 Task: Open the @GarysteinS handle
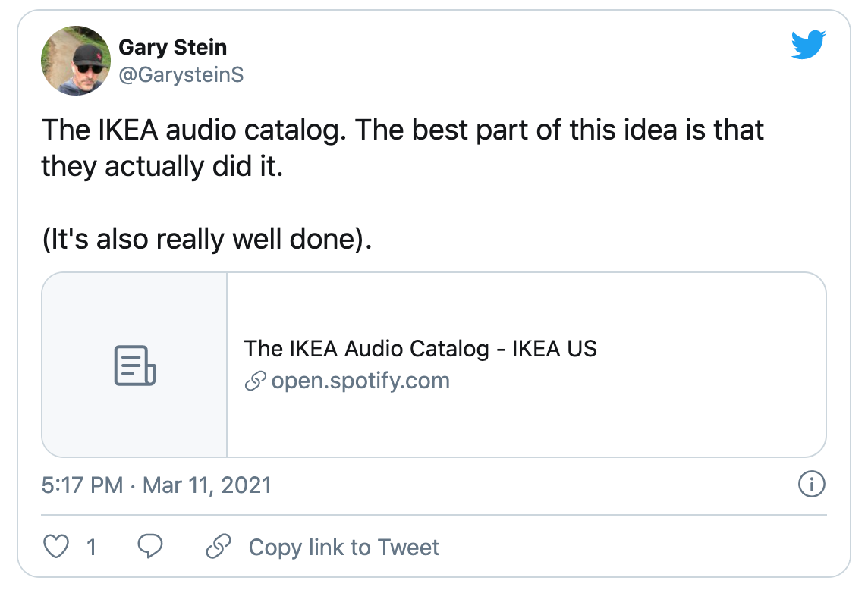point(181,74)
